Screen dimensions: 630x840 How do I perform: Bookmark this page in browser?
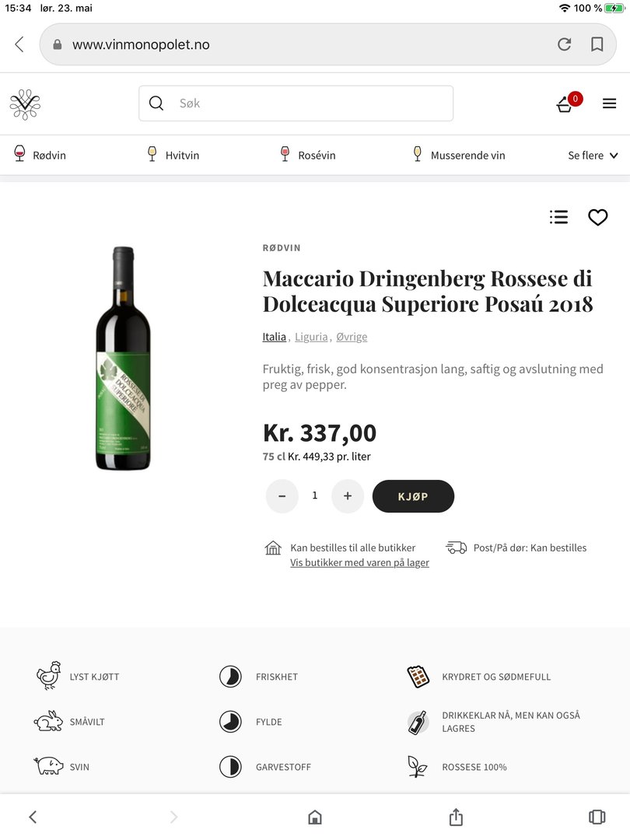pyautogui.click(x=597, y=44)
